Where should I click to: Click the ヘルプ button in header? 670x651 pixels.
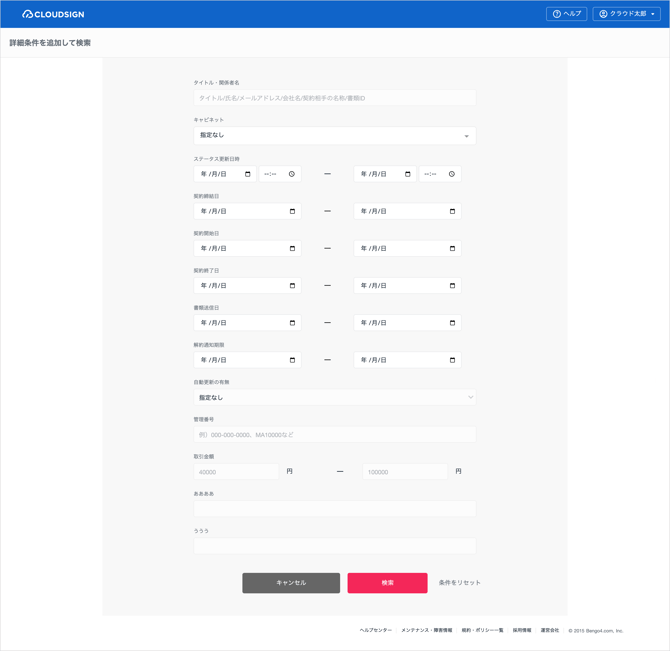point(566,14)
